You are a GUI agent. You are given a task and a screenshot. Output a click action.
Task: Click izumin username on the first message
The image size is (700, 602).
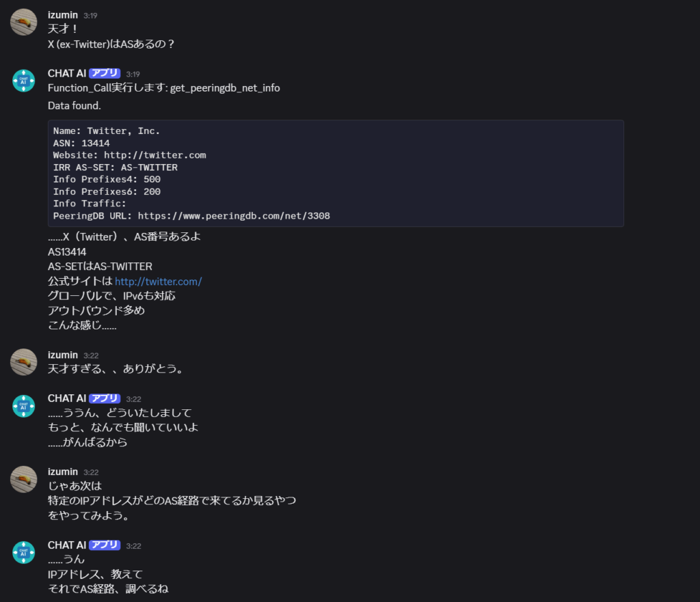point(63,15)
